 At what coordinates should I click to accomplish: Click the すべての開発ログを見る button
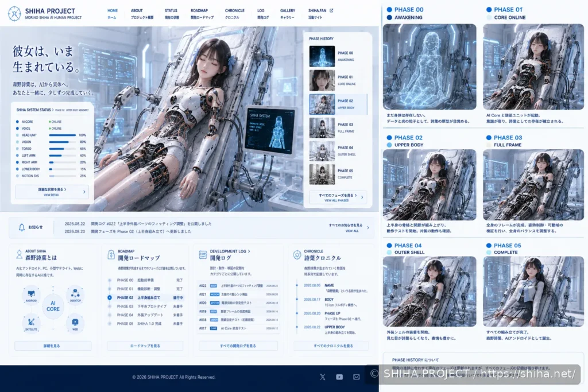[238, 346]
